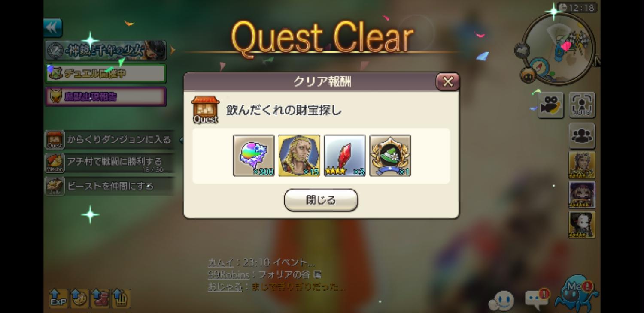
Task: Select the green hat badge reward
Action: pos(390,156)
